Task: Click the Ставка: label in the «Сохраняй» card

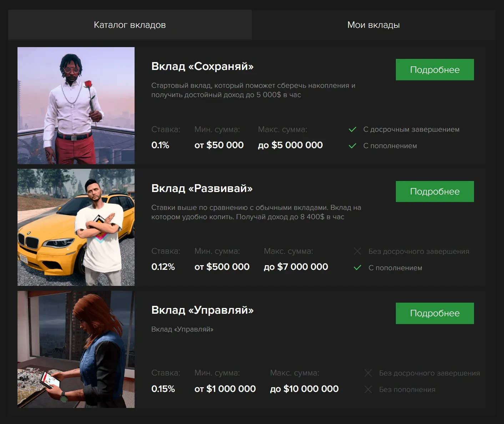Action: (166, 130)
